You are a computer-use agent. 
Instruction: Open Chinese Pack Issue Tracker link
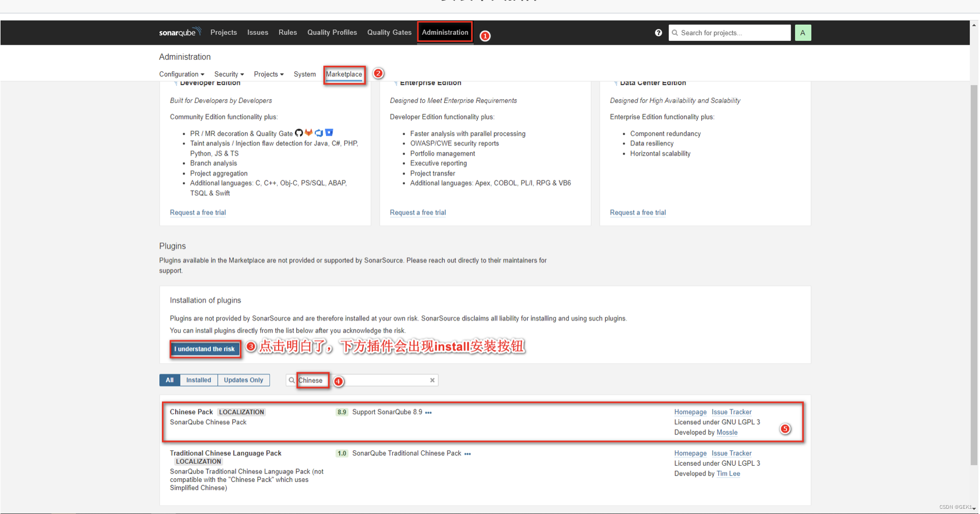[x=731, y=412]
